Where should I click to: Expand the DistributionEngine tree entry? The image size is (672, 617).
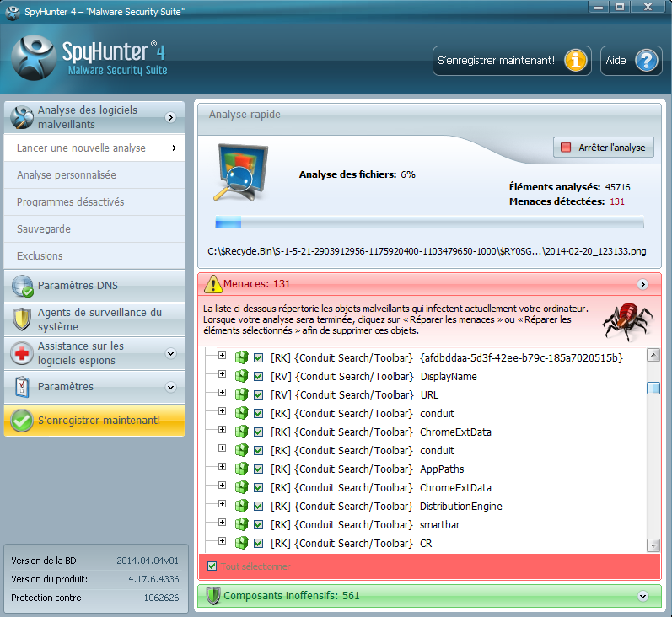click(x=222, y=506)
